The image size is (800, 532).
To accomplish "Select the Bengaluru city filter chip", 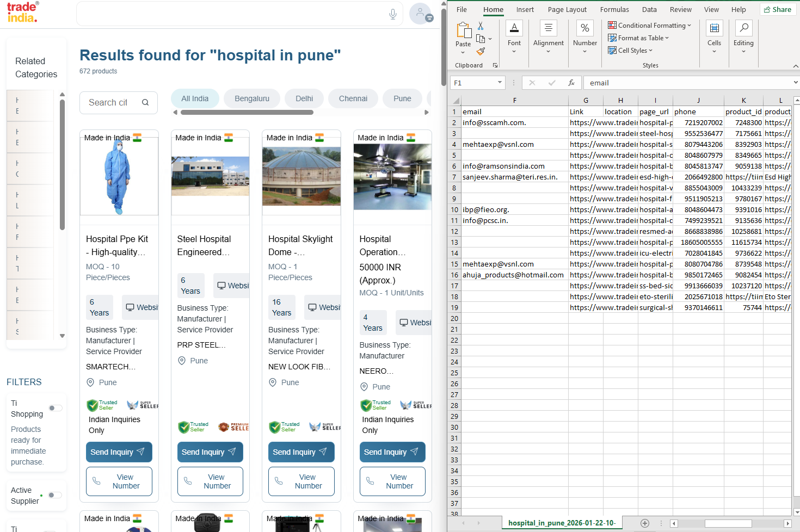I will point(252,98).
